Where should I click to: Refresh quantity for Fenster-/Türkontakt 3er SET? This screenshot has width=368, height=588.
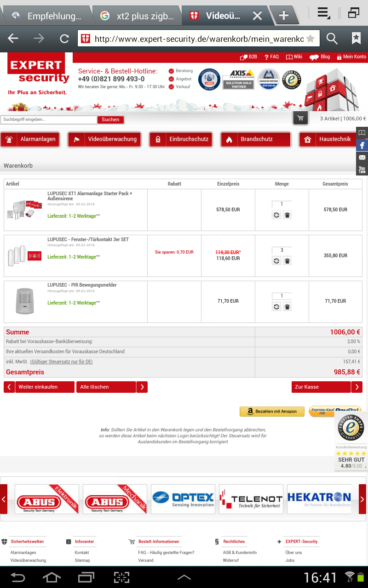[x=276, y=261]
